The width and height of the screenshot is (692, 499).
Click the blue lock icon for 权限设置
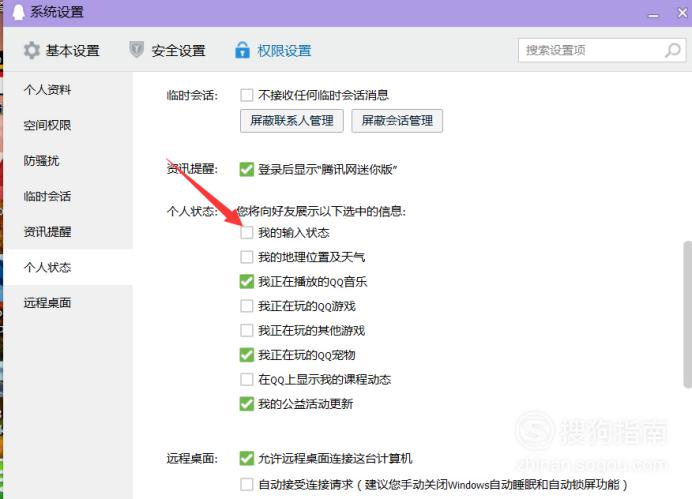click(x=242, y=50)
